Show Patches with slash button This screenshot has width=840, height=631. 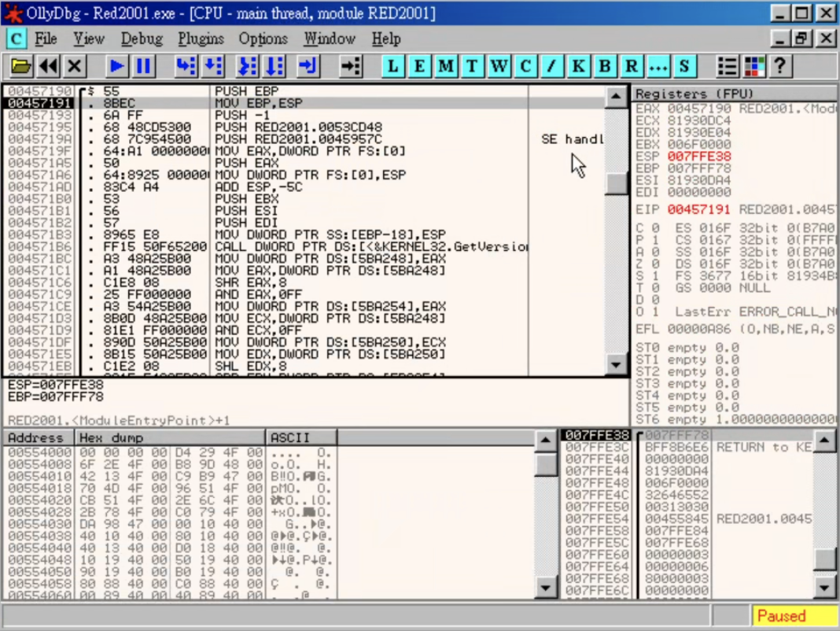[x=551, y=66]
